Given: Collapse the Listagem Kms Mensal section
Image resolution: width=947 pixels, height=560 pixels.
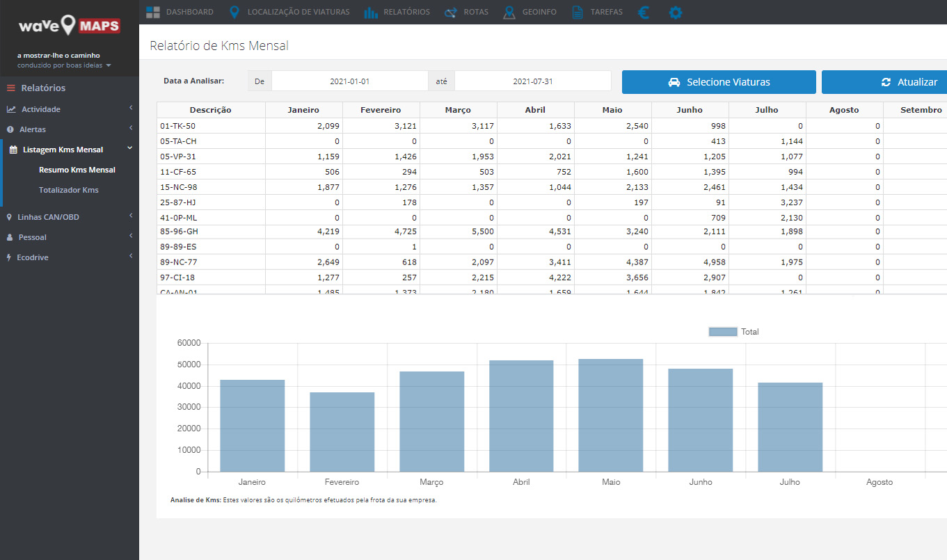Looking at the screenshot, I should (x=70, y=150).
